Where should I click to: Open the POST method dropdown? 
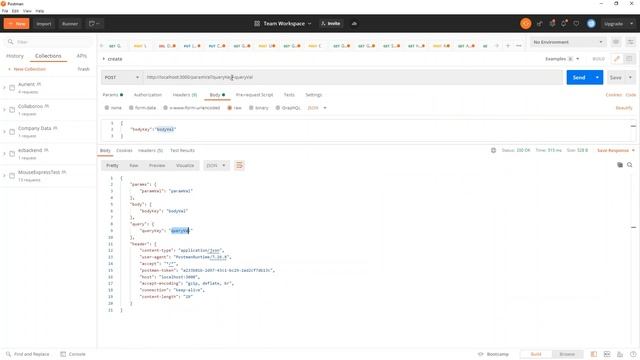point(122,77)
